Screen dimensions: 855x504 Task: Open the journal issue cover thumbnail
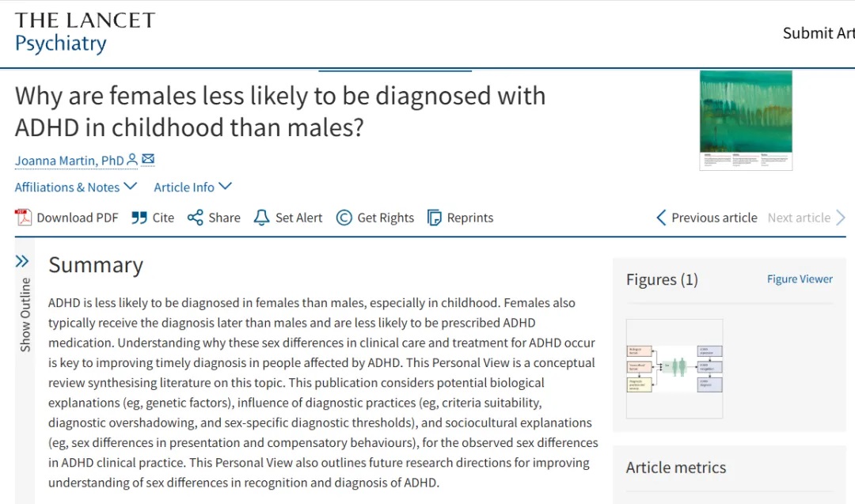[746, 120]
